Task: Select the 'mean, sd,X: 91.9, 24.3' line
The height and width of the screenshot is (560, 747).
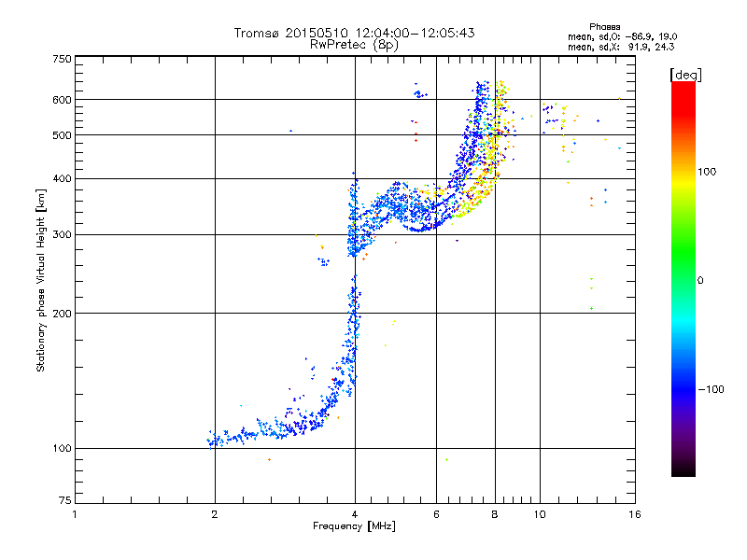Action: (x=621, y=47)
